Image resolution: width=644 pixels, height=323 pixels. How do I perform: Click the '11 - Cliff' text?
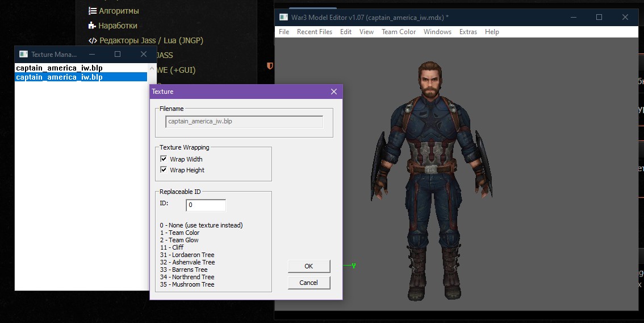click(172, 247)
